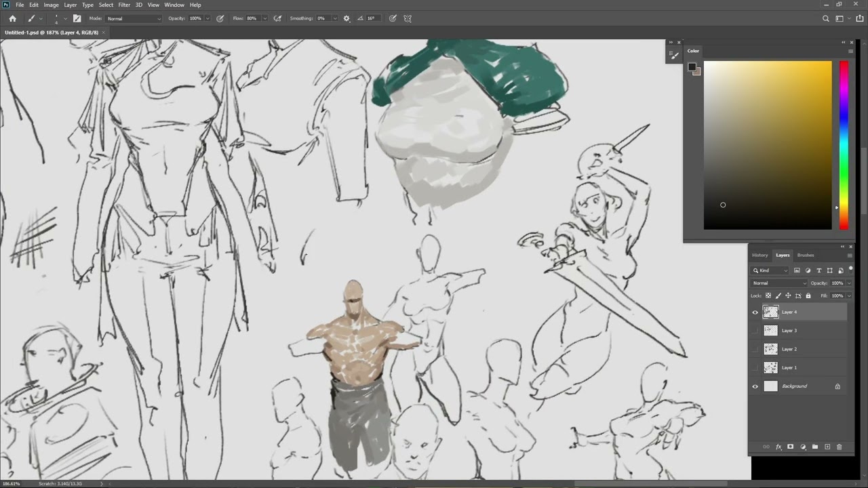Open the Filter menu
This screenshot has height=488, width=868.
click(x=124, y=5)
